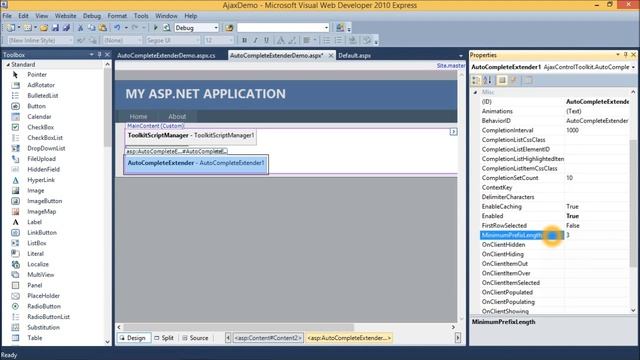Screen dimensions: 640x360
Task: Click the Copy icon in toolbar
Action: click(91, 28)
